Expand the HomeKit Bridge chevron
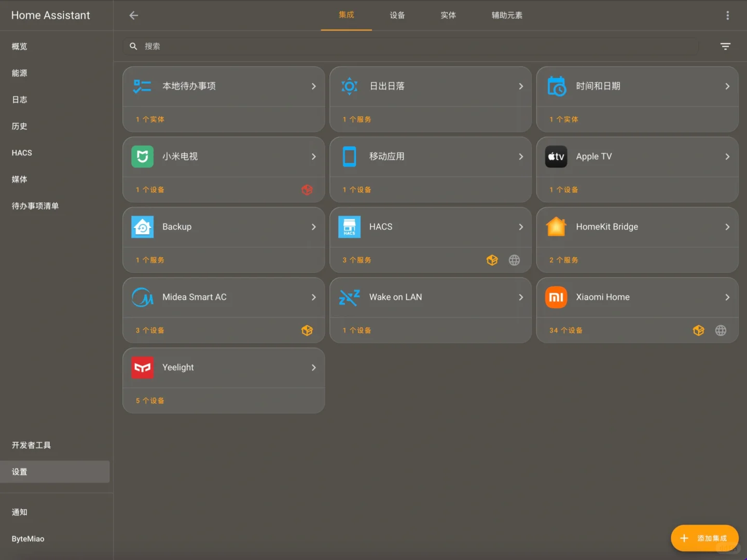Image resolution: width=747 pixels, height=560 pixels. (x=727, y=227)
